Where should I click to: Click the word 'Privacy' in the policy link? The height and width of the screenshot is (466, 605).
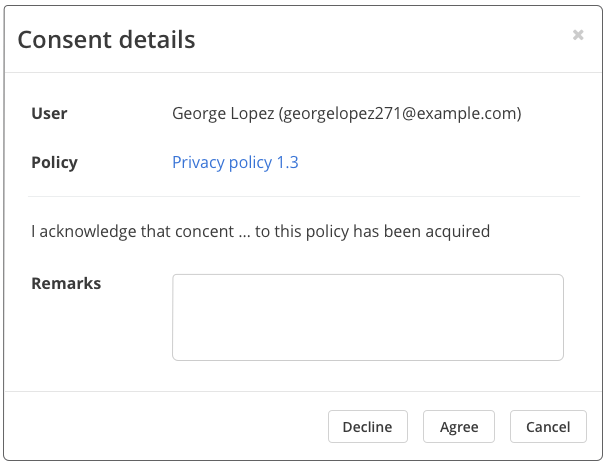198,162
